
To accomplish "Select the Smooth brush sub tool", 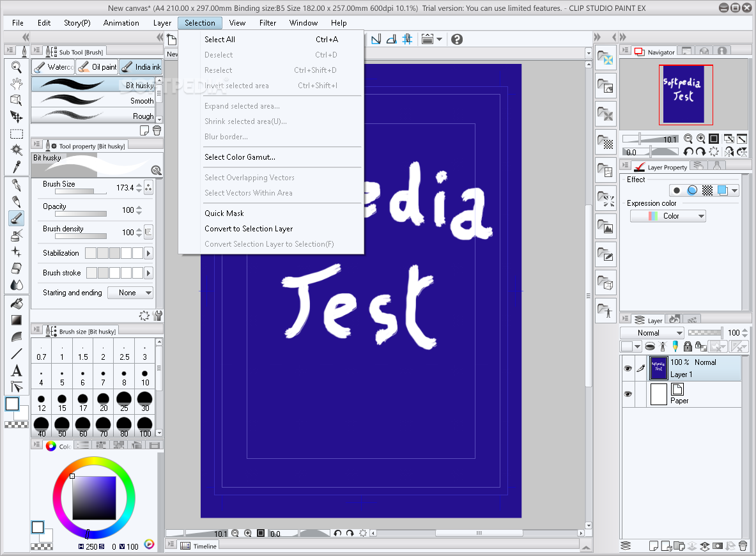I will 93,101.
